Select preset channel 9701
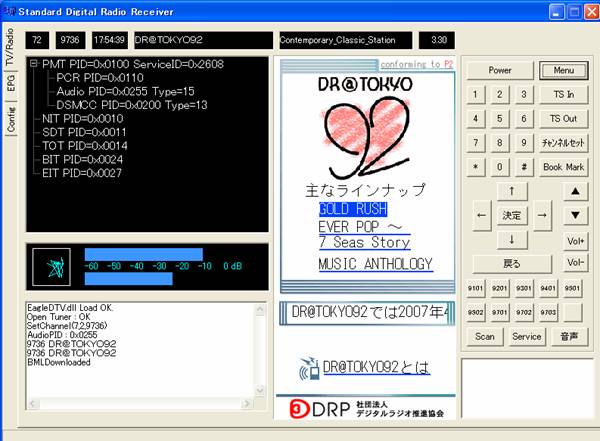 tap(500, 312)
